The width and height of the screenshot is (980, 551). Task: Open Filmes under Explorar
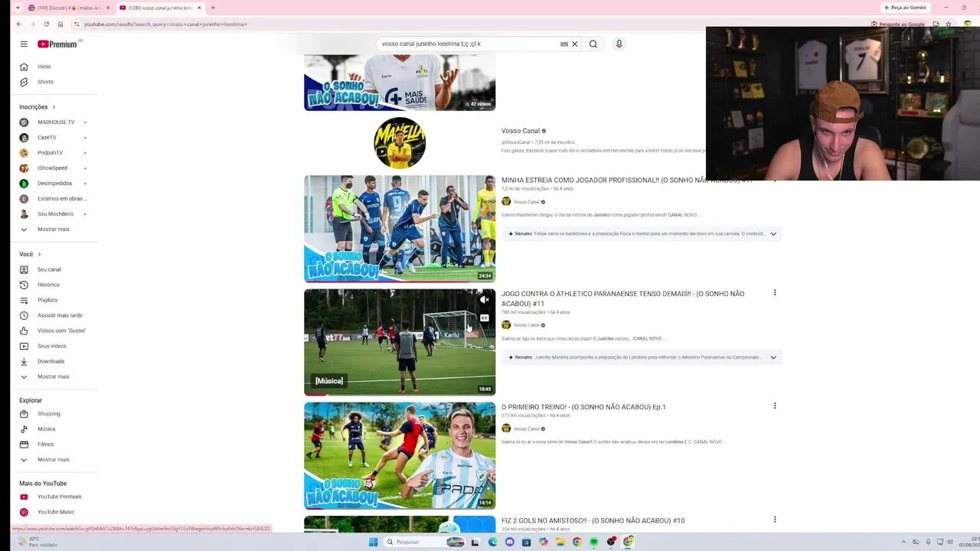(x=46, y=445)
